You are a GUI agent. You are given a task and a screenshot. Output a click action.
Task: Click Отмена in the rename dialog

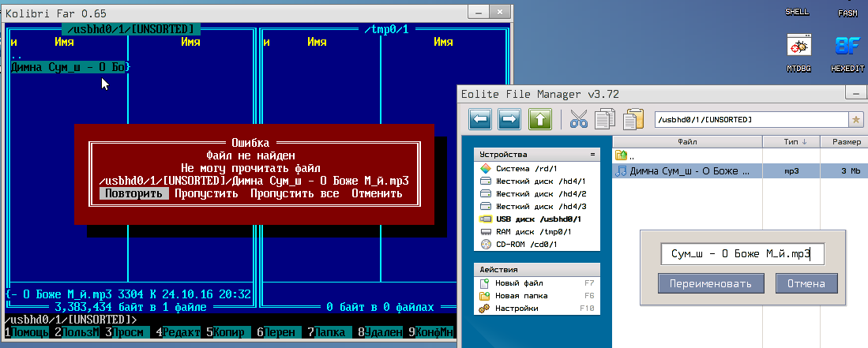(x=806, y=283)
